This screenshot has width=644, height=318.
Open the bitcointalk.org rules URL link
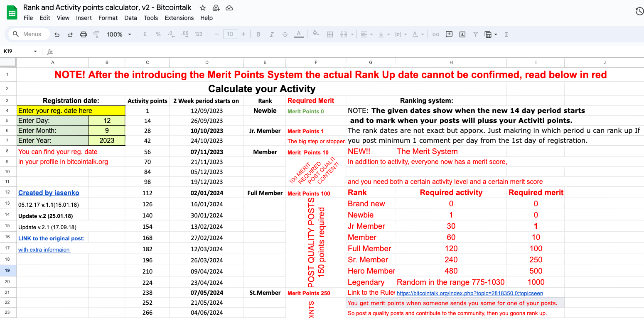coord(470,293)
